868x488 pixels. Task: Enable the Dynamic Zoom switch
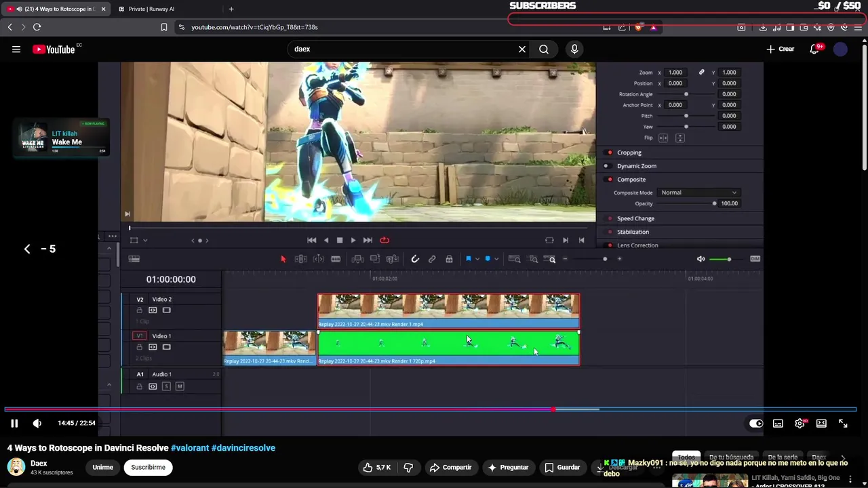click(606, 166)
